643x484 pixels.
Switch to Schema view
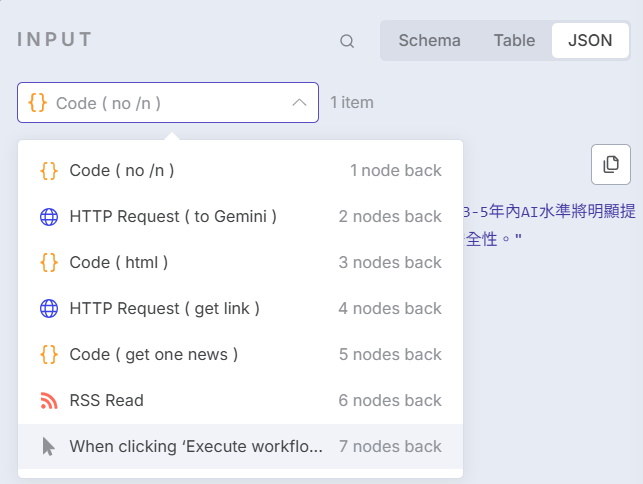click(x=429, y=41)
